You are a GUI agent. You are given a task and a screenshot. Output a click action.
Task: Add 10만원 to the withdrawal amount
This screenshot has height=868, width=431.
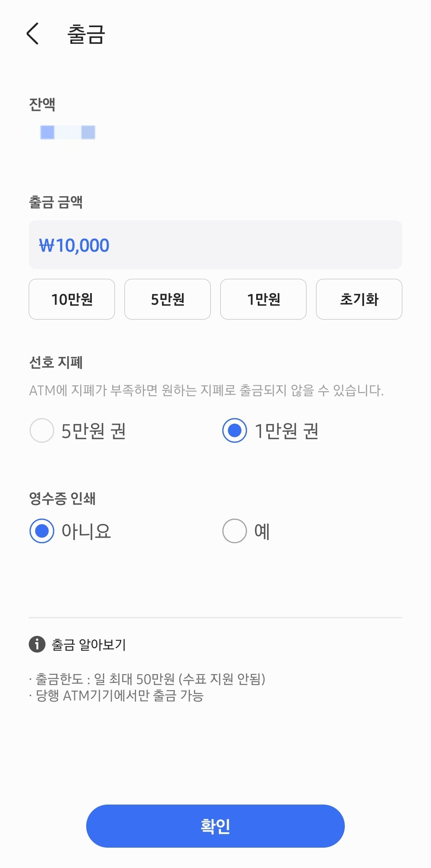[72, 299]
